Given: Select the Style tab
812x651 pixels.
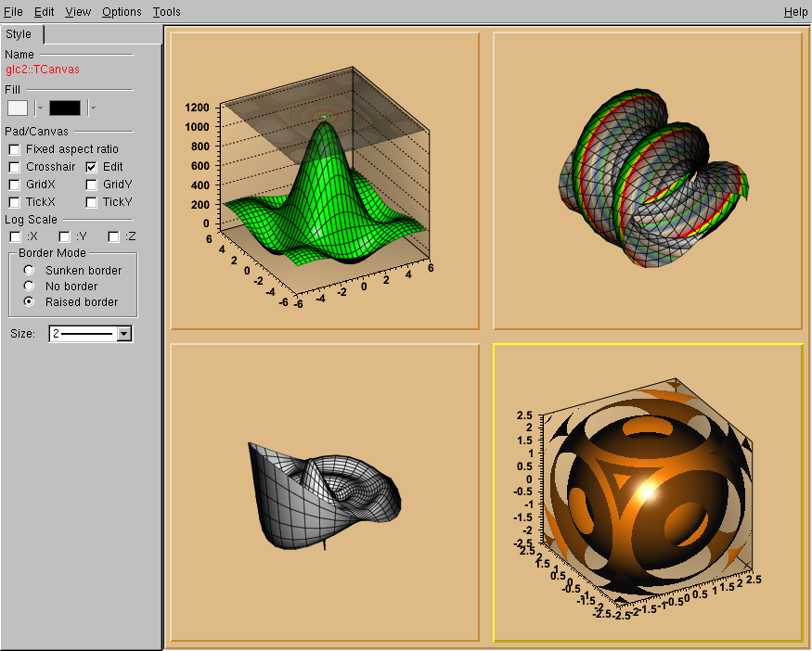Looking at the screenshot, I should click(19, 34).
